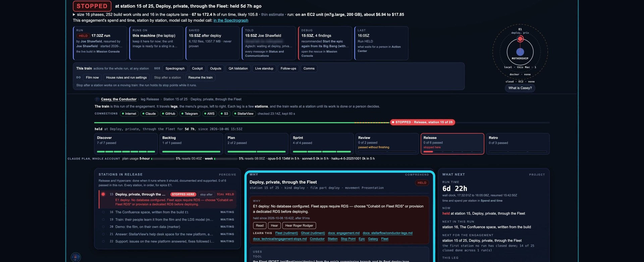This screenshot has width=644, height=262.
Task: Open the Sprint leg card
Action: [322, 144]
